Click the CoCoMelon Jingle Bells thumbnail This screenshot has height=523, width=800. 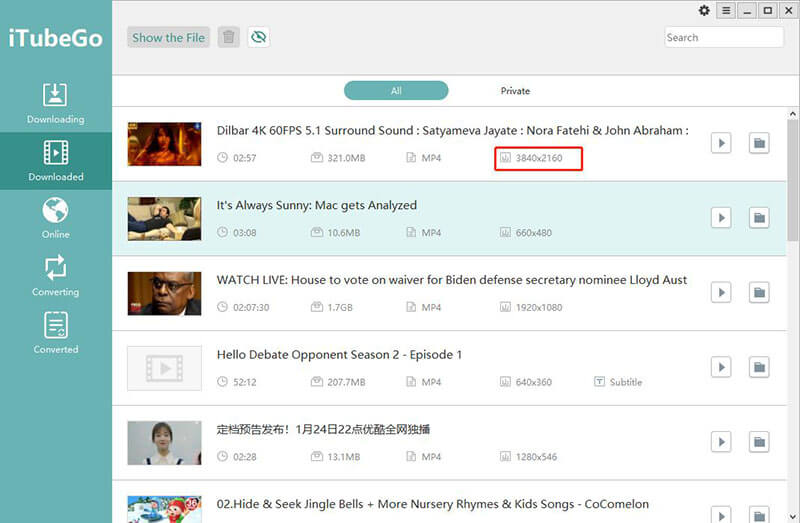[164, 509]
